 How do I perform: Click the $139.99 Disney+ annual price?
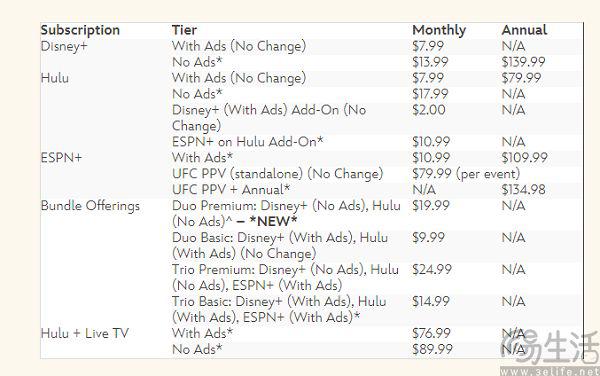(x=523, y=62)
